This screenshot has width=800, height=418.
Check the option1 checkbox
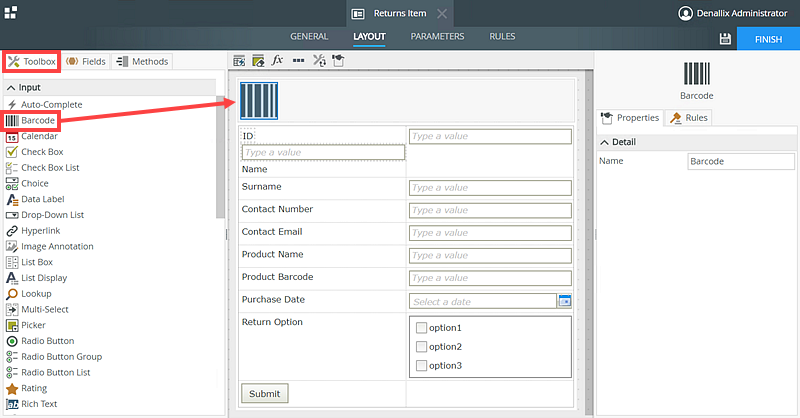click(421, 328)
